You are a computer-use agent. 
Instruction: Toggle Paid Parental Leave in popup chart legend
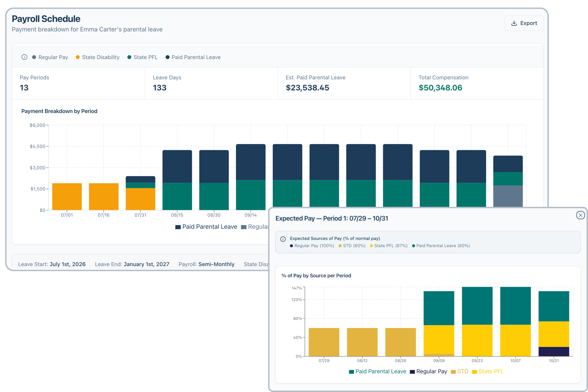pos(378,372)
